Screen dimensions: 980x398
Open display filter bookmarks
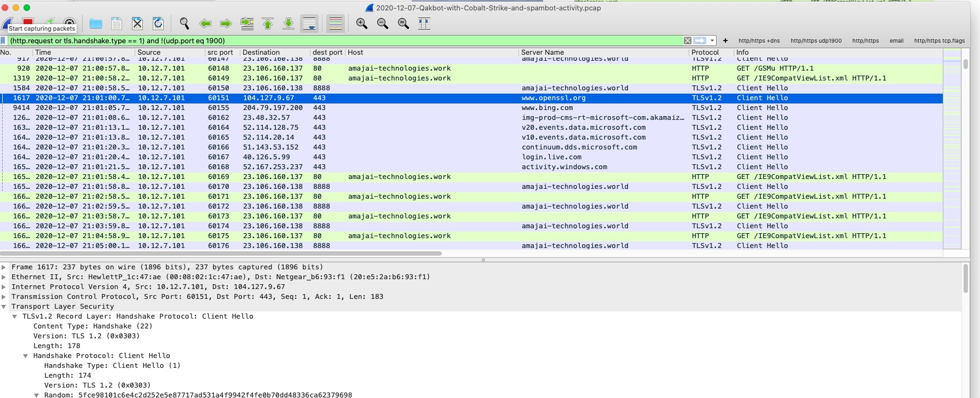click(4, 41)
